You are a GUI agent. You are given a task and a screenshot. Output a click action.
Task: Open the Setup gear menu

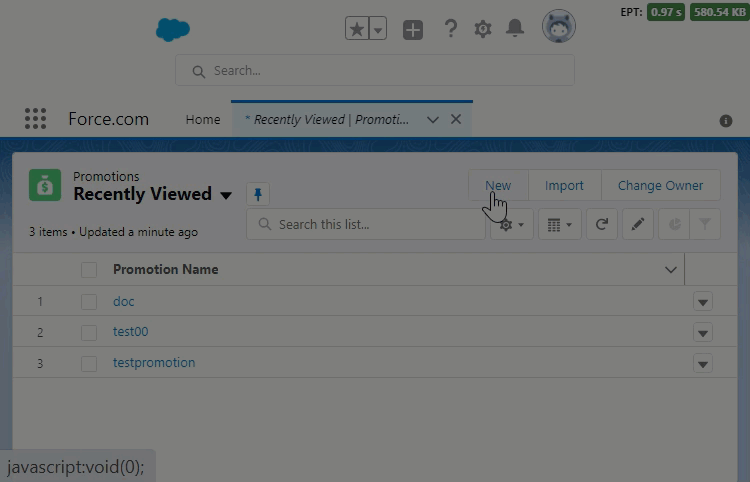(482, 29)
